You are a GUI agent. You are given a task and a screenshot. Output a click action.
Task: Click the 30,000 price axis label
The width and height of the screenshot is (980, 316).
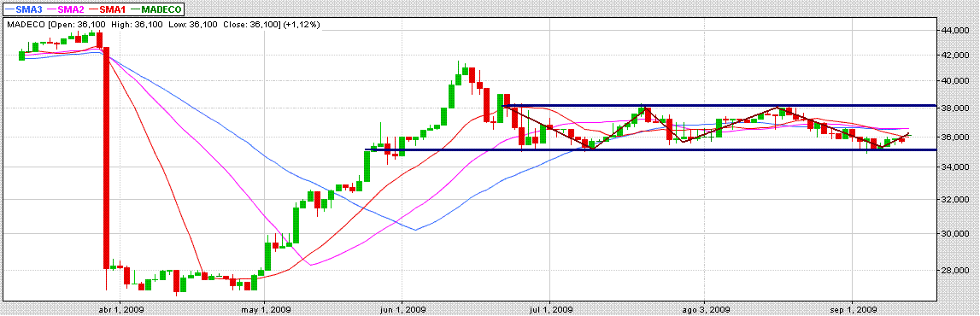click(956, 233)
